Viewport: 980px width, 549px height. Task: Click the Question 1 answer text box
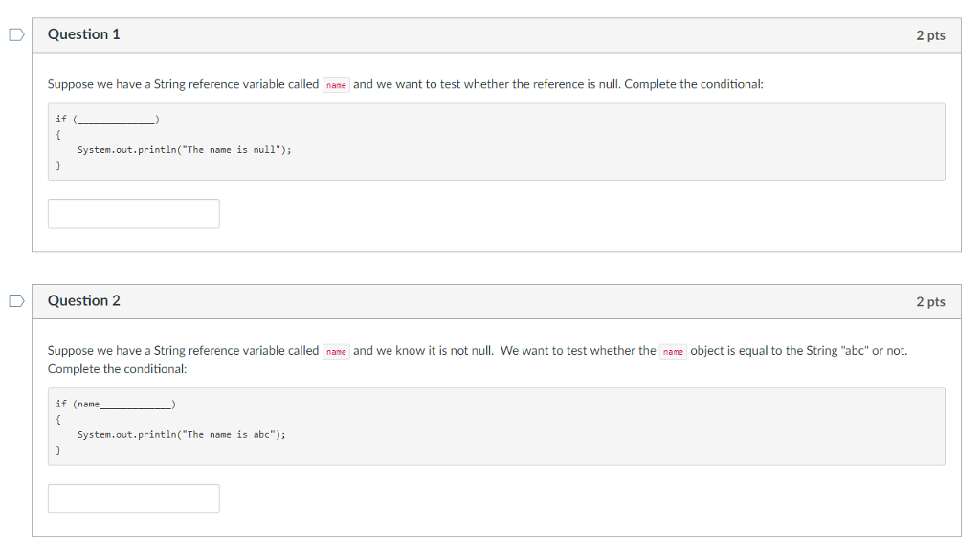click(x=133, y=213)
